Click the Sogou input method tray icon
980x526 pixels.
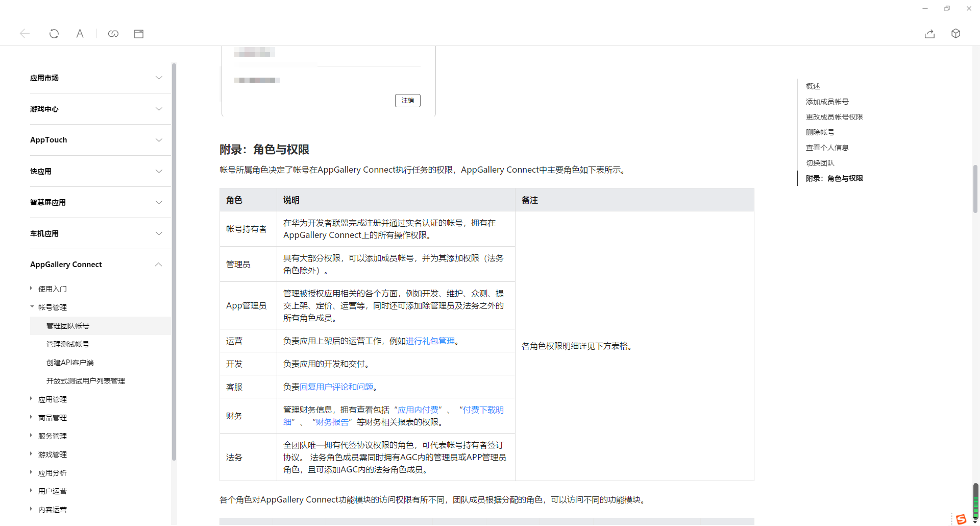click(962, 519)
